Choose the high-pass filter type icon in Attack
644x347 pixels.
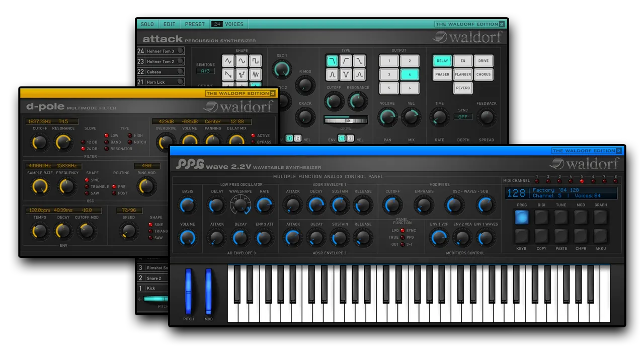pyautogui.click(x=346, y=61)
